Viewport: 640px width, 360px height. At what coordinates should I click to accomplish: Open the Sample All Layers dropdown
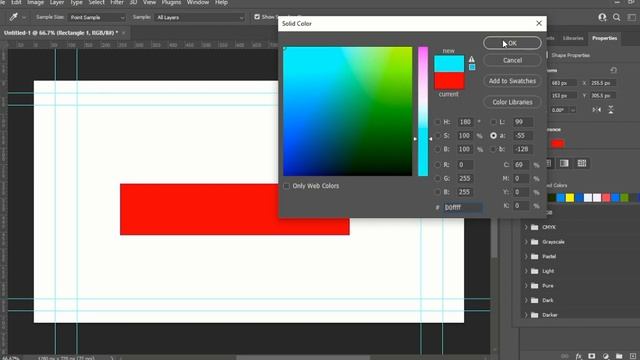[200, 18]
